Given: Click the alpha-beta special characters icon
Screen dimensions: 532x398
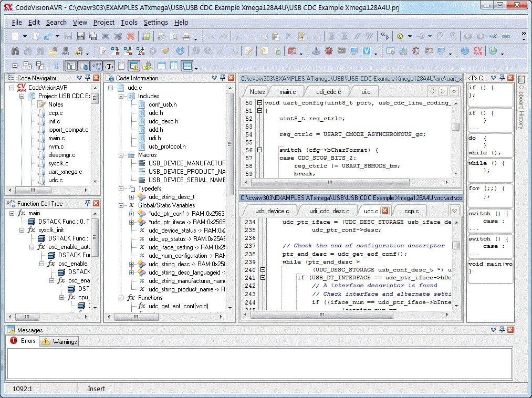Looking at the screenshot, I should click(385, 36).
